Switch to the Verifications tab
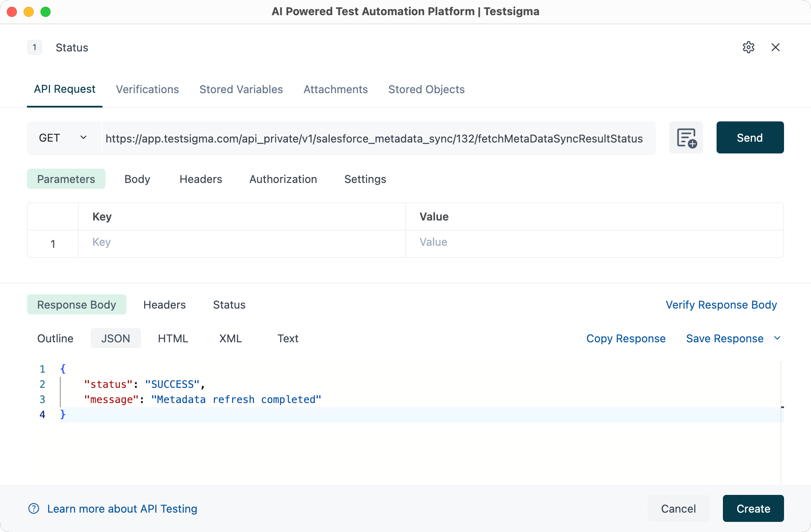Image resolution: width=811 pixels, height=532 pixels. click(x=147, y=89)
